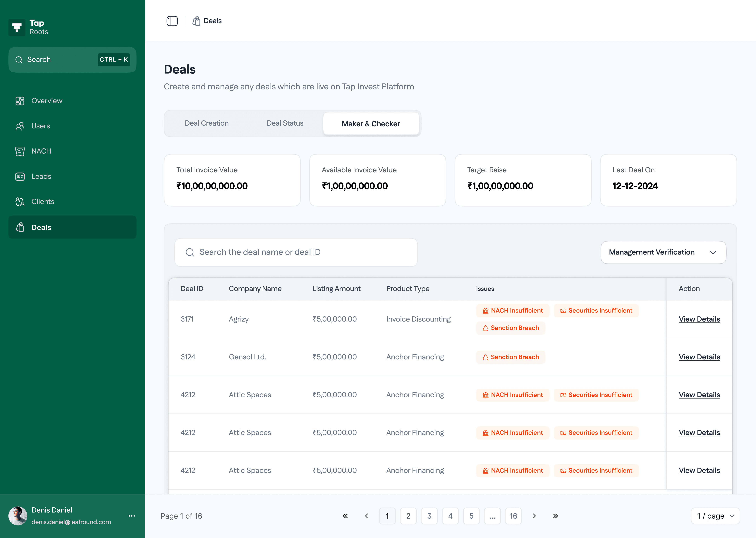The width and height of the screenshot is (756, 538).
Task: Switch to Deal Creation tab
Action: pyautogui.click(x=207, y=123)
